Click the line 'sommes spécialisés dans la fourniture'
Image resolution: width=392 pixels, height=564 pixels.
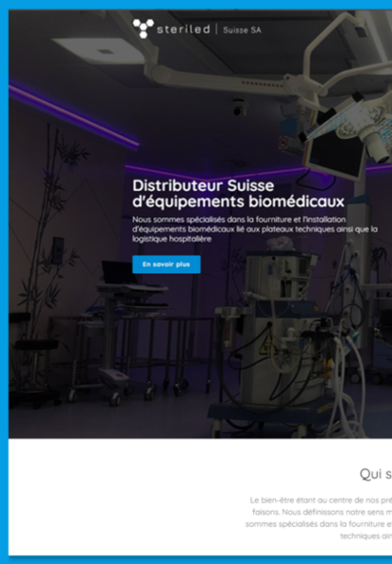pyautogui.click(x=319, y=524)
